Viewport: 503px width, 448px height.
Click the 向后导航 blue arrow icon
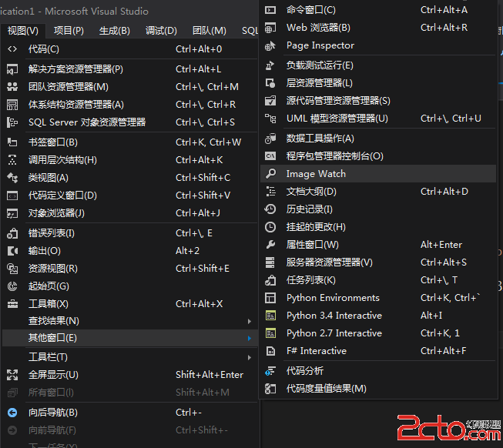pyautogui.click(x=12, y=413)
